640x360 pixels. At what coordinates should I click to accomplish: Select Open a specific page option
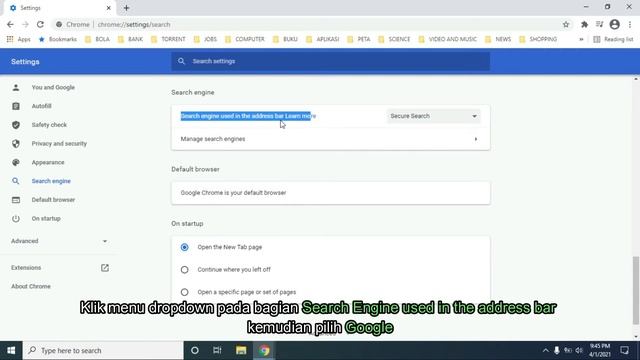(x=184, y=292)
